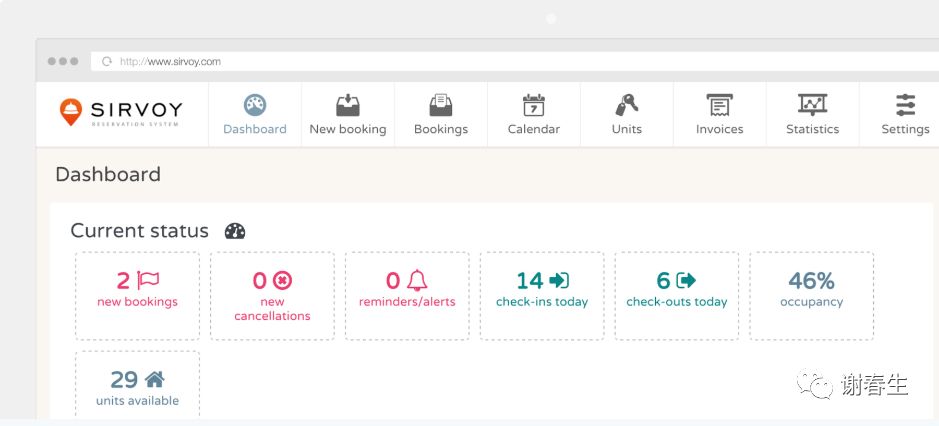Viewport: 939px width, 426px height.
Task: Open the units available card
Action: pos(138,386)
